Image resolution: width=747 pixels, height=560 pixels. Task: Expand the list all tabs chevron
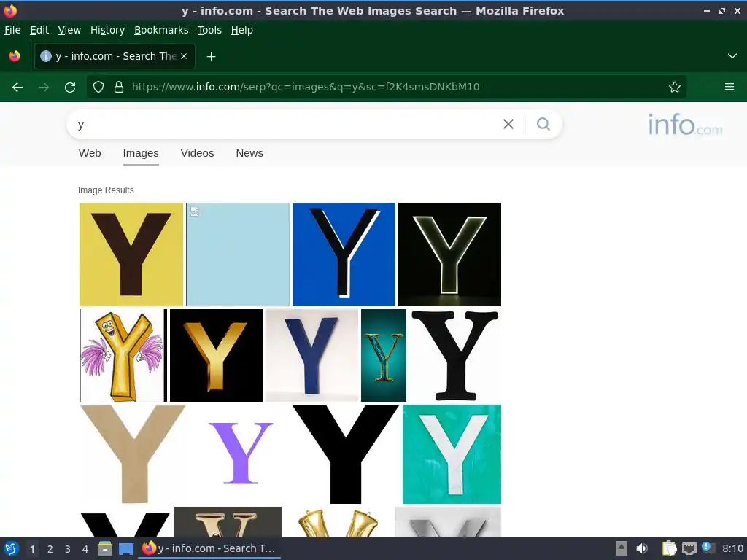(x=732, y=56)
